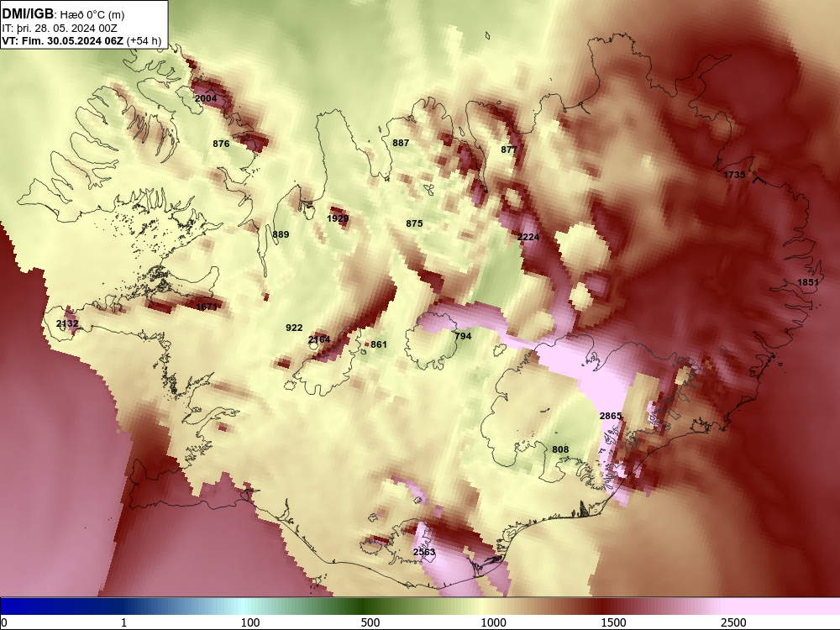This screenshot has width=840, height=630.
Task: Click the 1671 label in the west
Action: 207,307
